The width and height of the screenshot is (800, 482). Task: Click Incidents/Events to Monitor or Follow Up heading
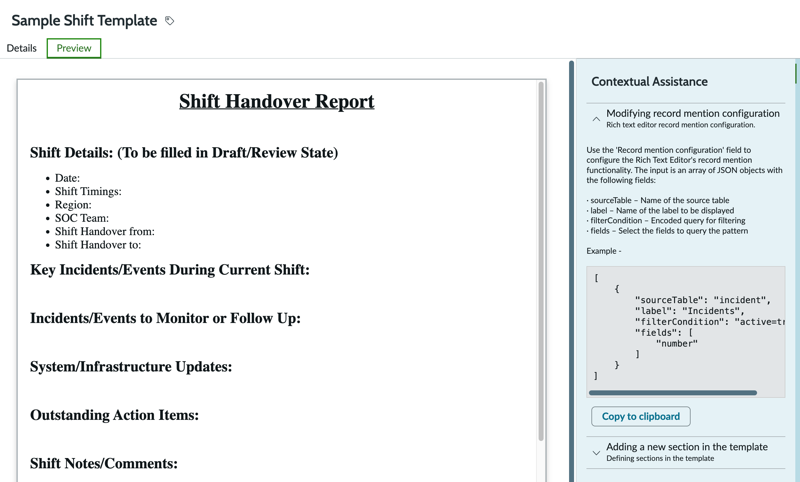tap(165, 318)
